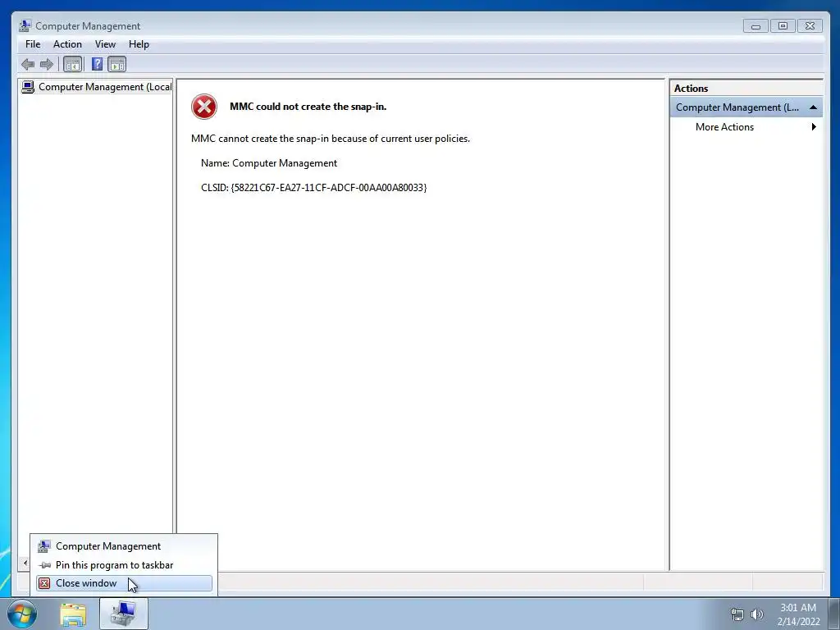Select Pin this program to taskbar

pyautogui.click(x=125, y=565)
